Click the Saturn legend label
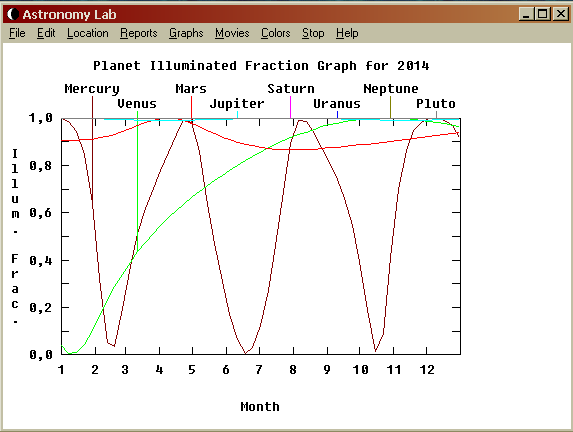This screenshot has height=432, width=573. tap(291, 89)
